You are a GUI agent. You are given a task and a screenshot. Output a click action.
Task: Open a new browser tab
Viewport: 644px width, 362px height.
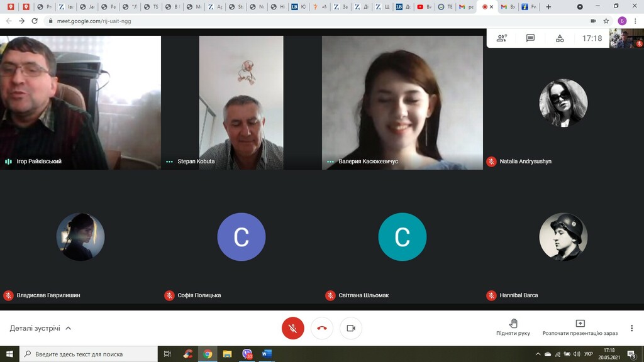(x=548, y=7)
